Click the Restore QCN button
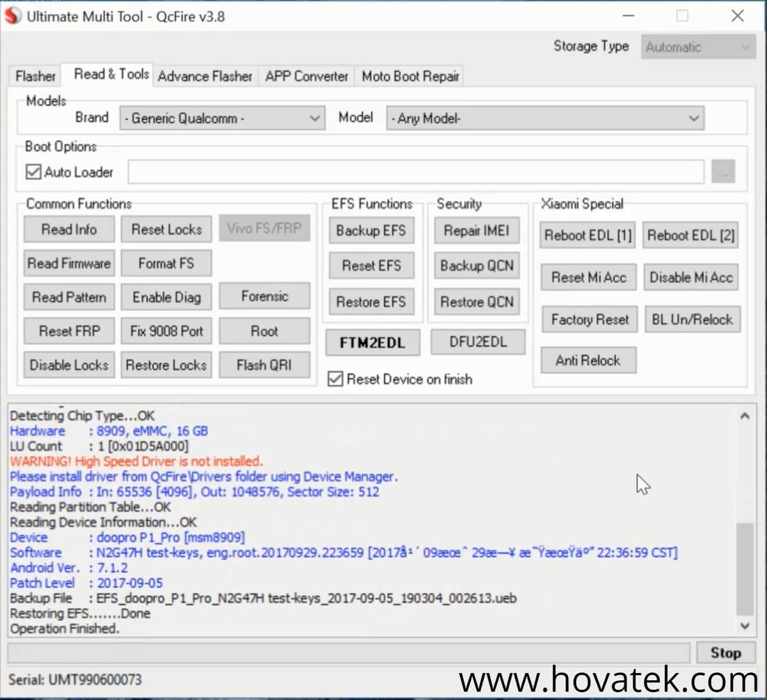This screenshot has height=700, width=767. pos(477,302)
